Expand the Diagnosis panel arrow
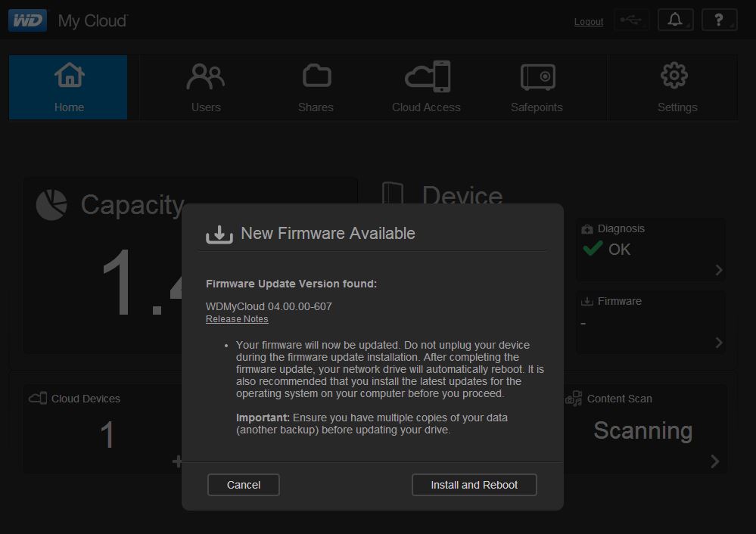 719,270
